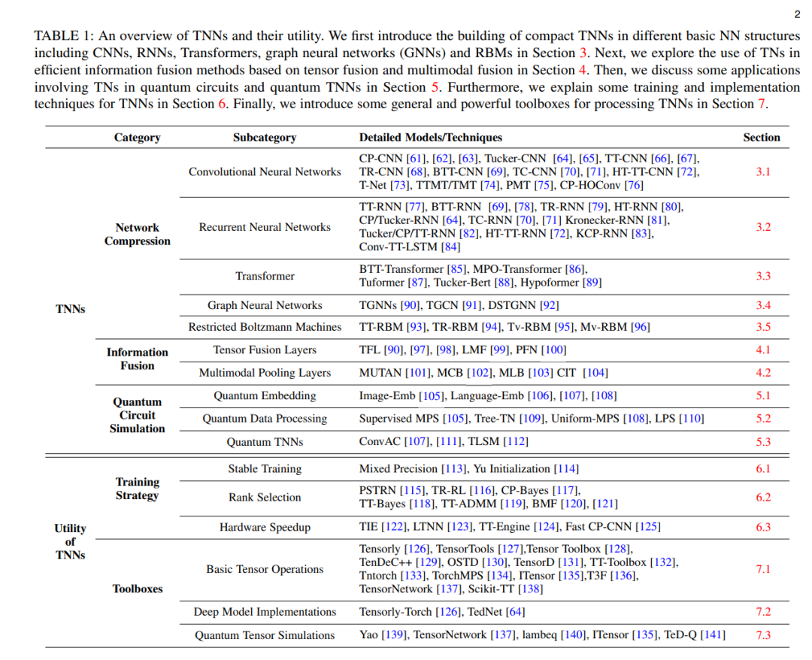Open section 5.3 link
This screenshot has height=660, width=812.
tap(763, 442)
